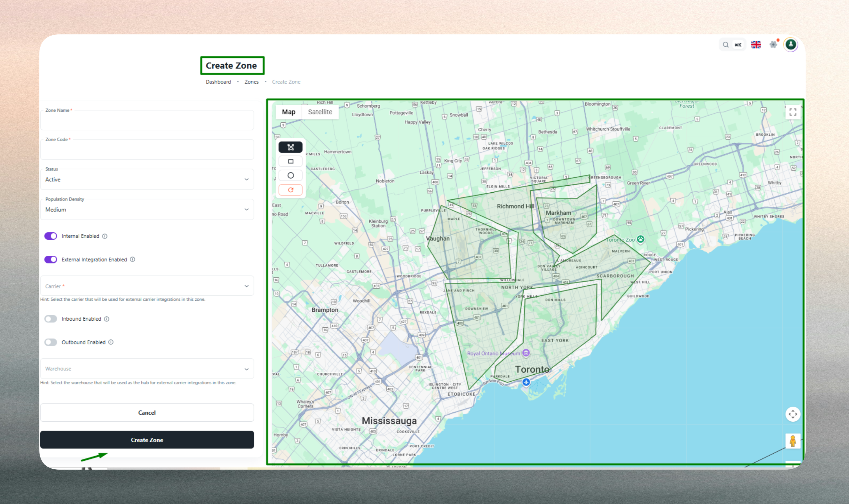Image resolution: width=849 pixels, height=504 pixels.
Task: Open the search icon in header
Action: pyautogui.click(x=726, y=45)
